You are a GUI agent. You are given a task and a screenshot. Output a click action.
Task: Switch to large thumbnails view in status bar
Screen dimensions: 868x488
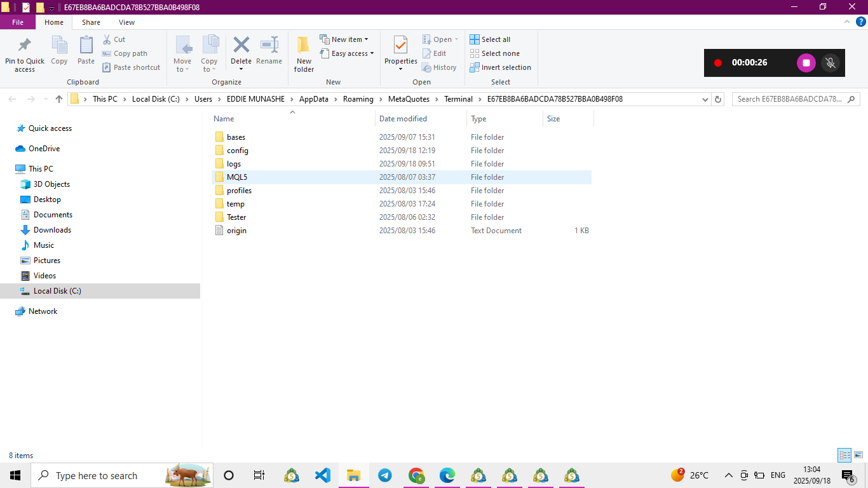(x=858, y=455)
